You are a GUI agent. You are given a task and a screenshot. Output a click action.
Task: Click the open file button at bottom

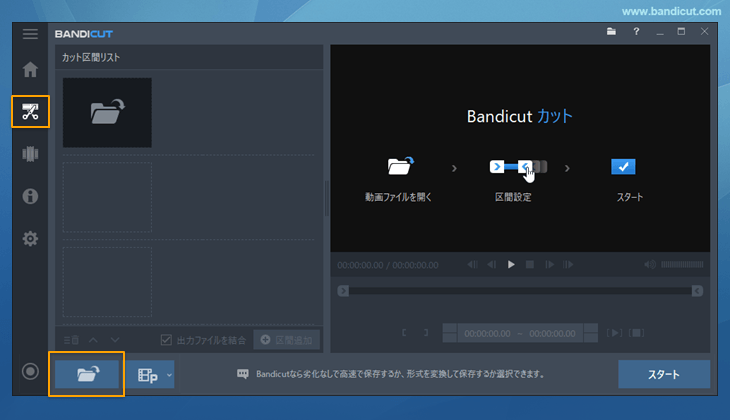tap(87, 374)
